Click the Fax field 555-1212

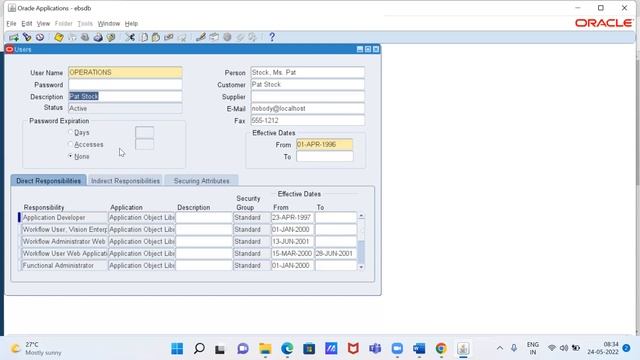coord(307,120)
